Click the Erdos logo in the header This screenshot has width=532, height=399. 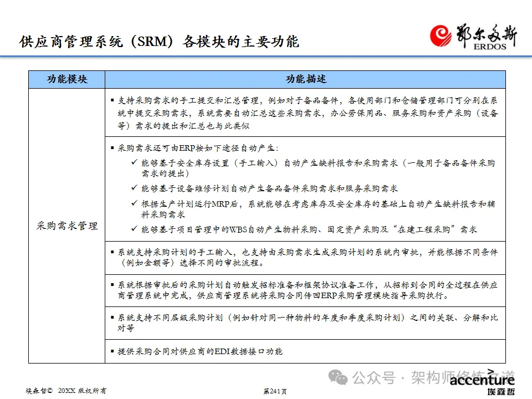point(473,37)
